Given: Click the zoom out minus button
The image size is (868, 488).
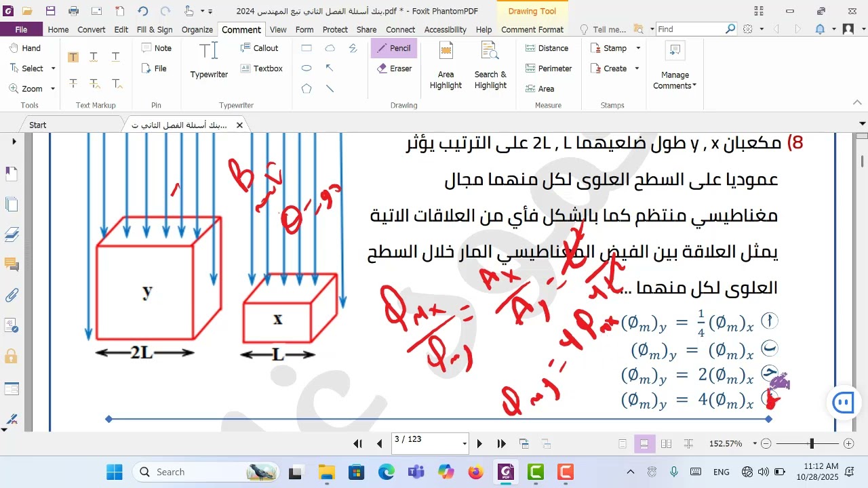Looking at the screenshot, I should pos(766,444).
